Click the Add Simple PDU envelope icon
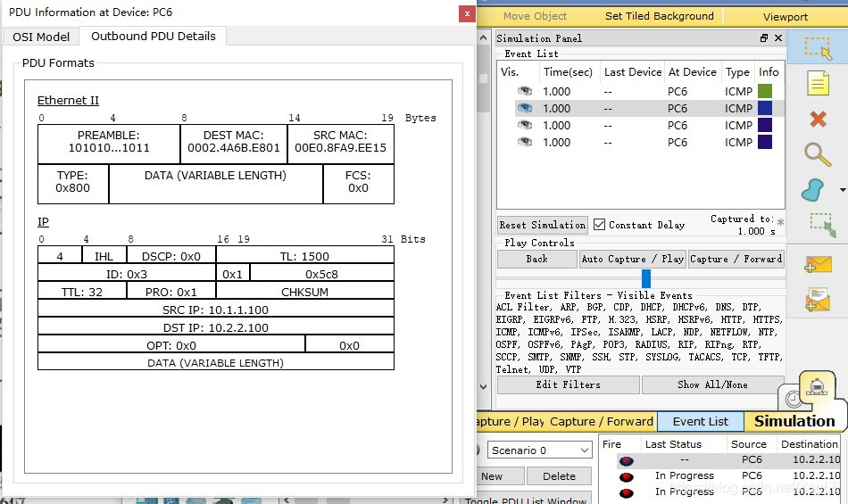848x504 pixels. point(818,264)
